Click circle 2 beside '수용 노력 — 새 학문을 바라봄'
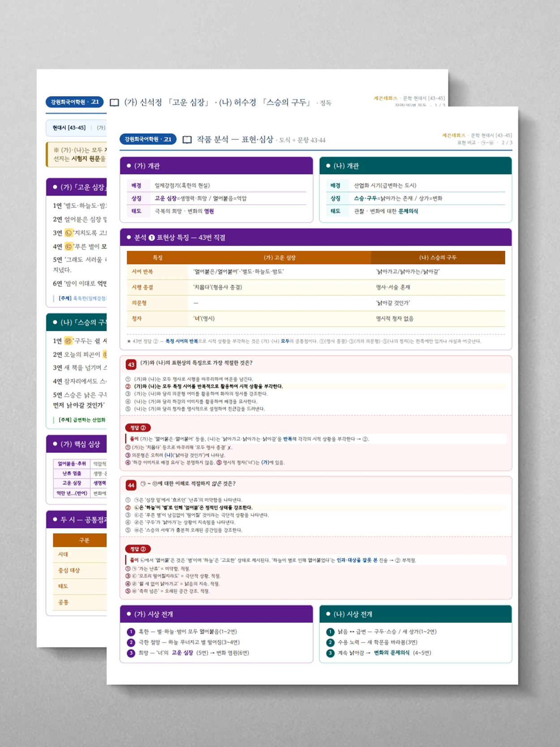This screenshot has width=560, height=747. coord(330,643)
